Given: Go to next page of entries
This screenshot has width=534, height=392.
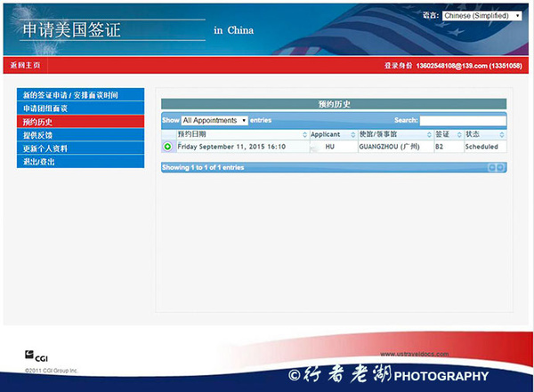Looking at the screenshot, I should [x=500, y=167].
